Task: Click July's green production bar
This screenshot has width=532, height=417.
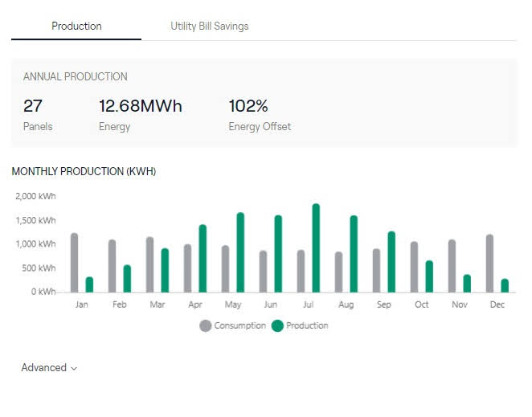Action: 316,248
